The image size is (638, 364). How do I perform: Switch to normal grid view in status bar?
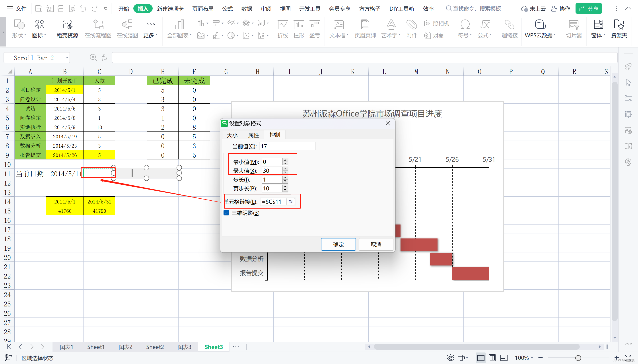pyautogui.click(x=481, y=358)
